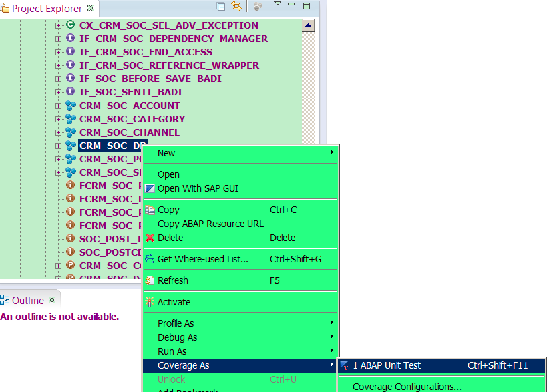Click the class icon of CX_CRM_SOC_SEL_ADV_EXCEPTION

(70, 25)
